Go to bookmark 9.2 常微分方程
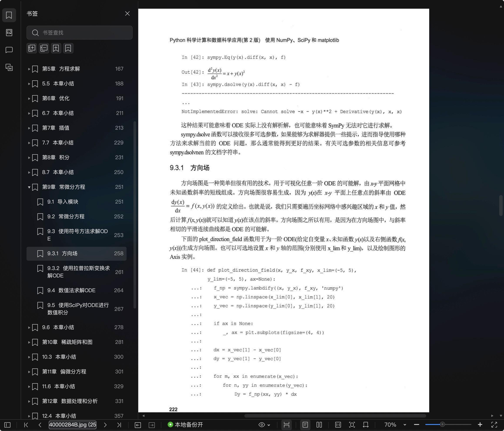This screenshot has width=504, height=431. point(76,217)
